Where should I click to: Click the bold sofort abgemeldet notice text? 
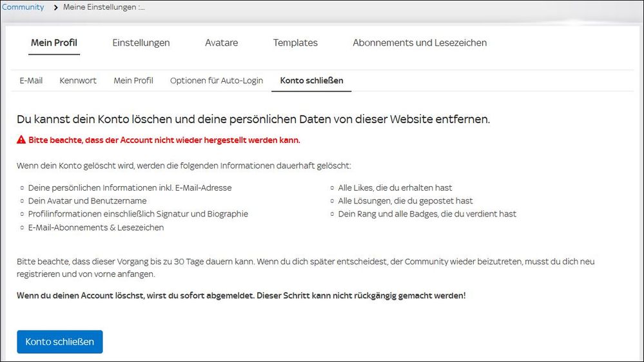click(241, 296)
